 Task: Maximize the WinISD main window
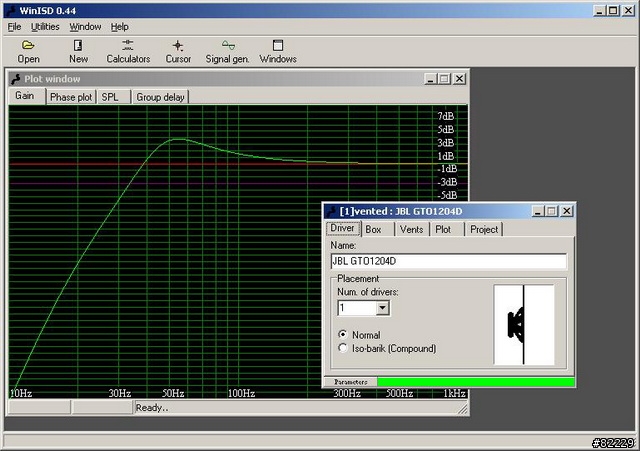click(x=613, y=11)
